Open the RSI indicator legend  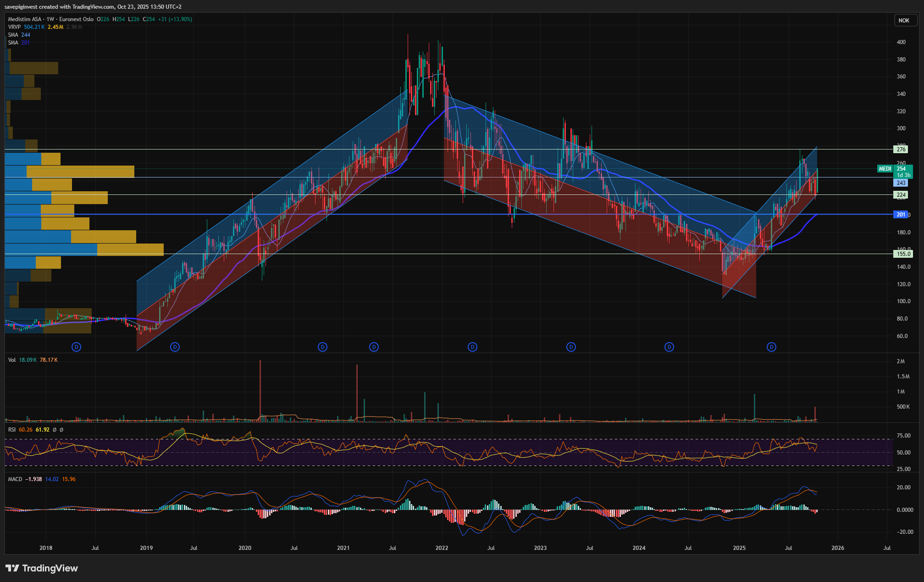(x=12, y=430)
